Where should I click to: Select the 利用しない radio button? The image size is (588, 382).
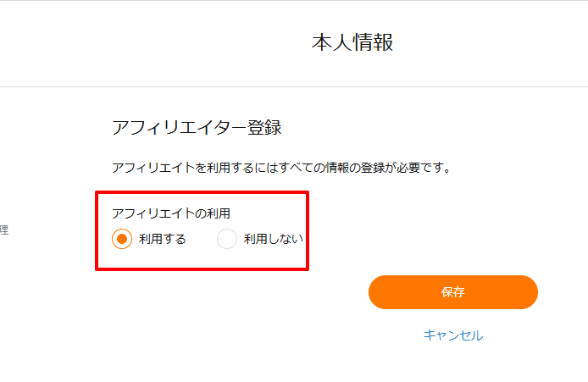pyautogui.click(x=226, y=239)
